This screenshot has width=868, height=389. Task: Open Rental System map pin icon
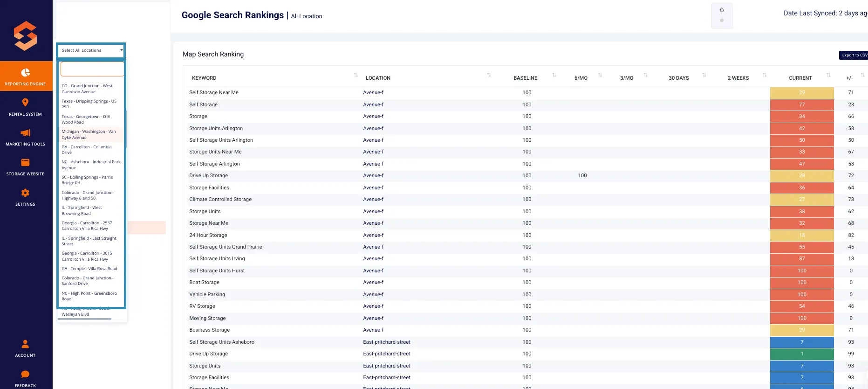click(25, 103)
